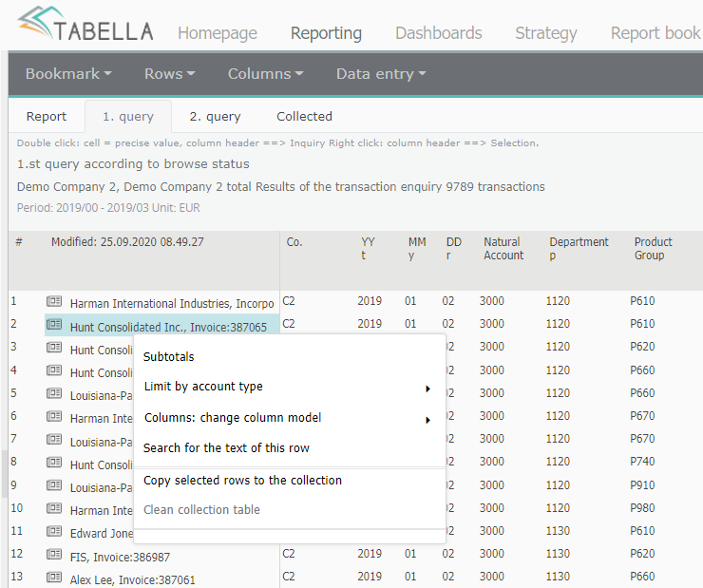Click Product Group P910 cell
The width and height of the screenshot is (703, 588).
[642, 484]
